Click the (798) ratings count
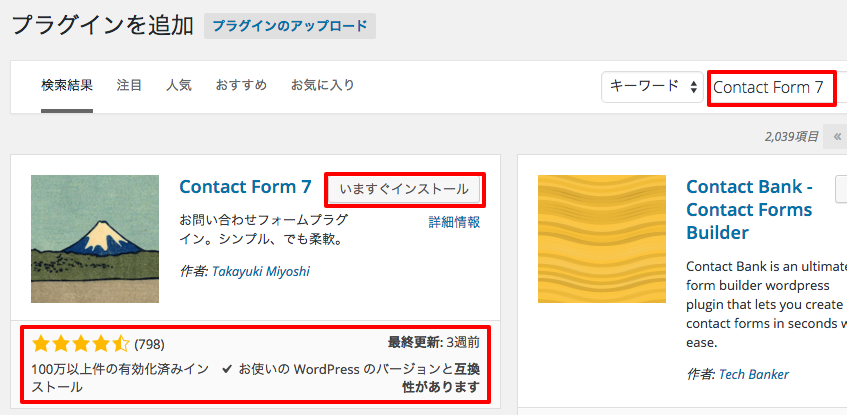This screenshot has width=847, height=415. 149,344
